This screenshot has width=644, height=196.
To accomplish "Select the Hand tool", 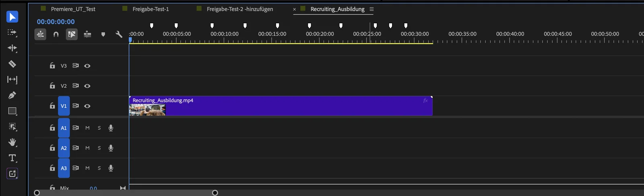I will [x=12, y=142].
